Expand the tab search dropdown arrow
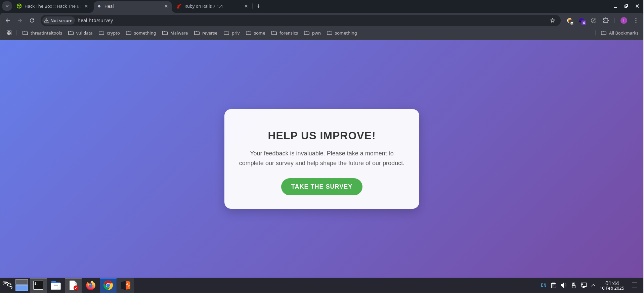This screenshot has width=644, height=293. pos(7,6)
